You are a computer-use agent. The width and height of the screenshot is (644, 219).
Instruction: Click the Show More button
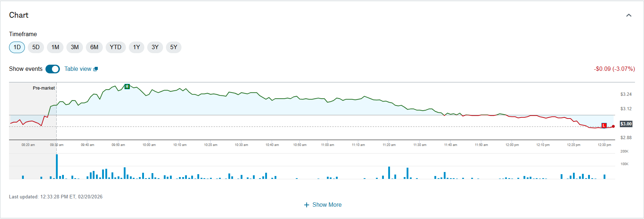coord(323,205)
